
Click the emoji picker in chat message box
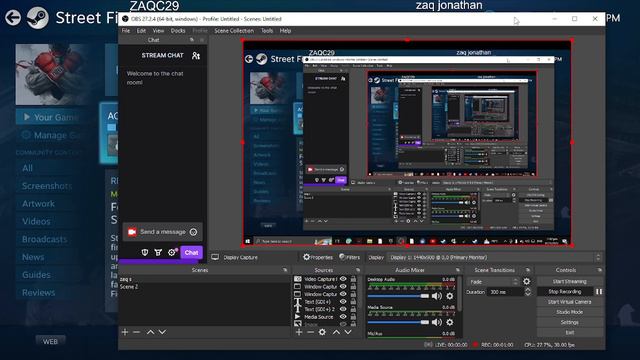tap(193, 232)
